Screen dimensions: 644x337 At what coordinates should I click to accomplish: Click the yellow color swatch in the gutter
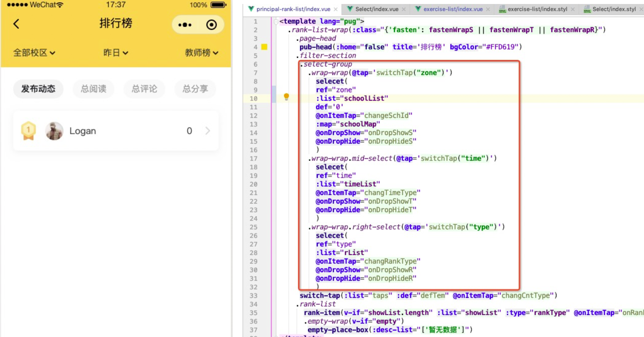click(264, 47)
